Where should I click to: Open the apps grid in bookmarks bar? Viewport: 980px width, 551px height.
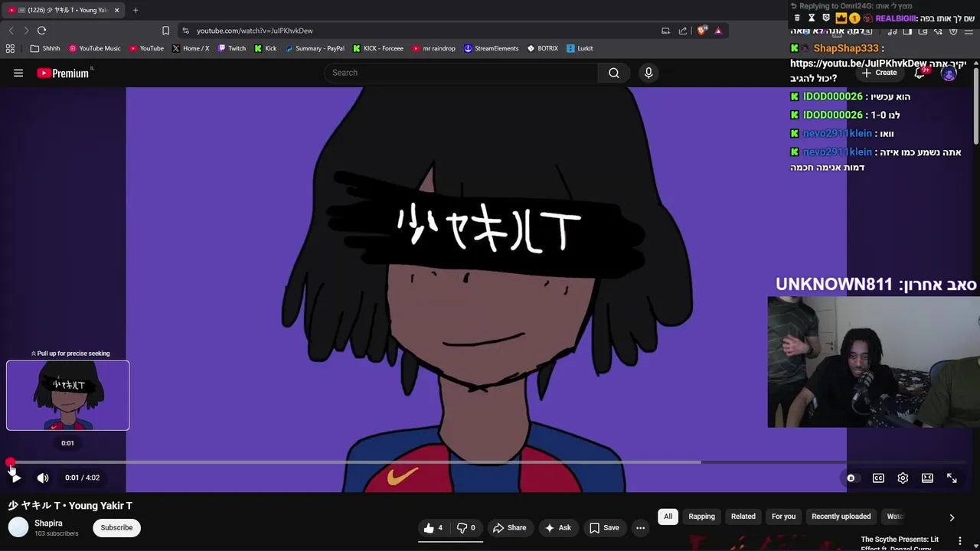(10, 48)
